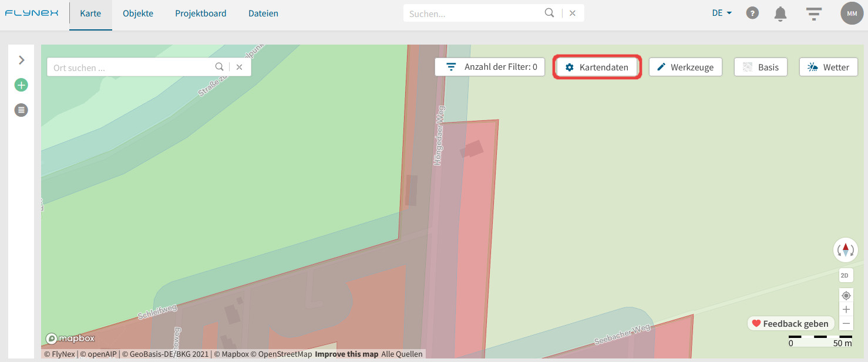Click the Feedback geben button
Image resolution: width=868 pixels, height=362 pixels.
coord(790,323)
